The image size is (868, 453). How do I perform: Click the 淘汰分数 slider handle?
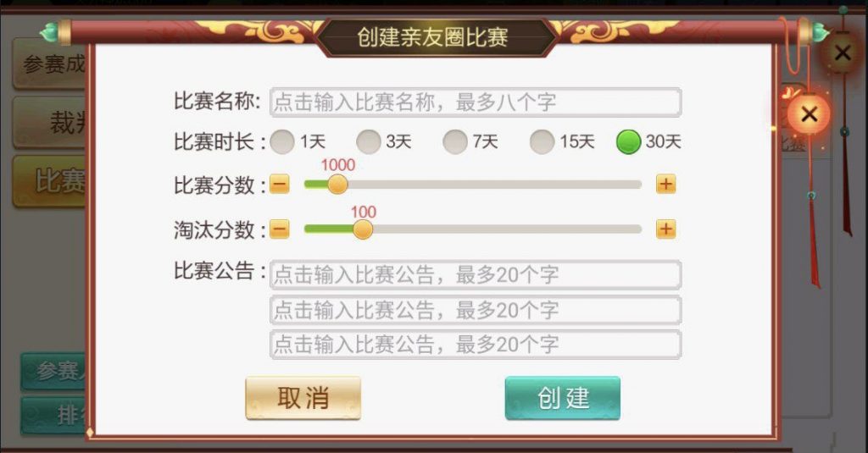pos(363,229)
